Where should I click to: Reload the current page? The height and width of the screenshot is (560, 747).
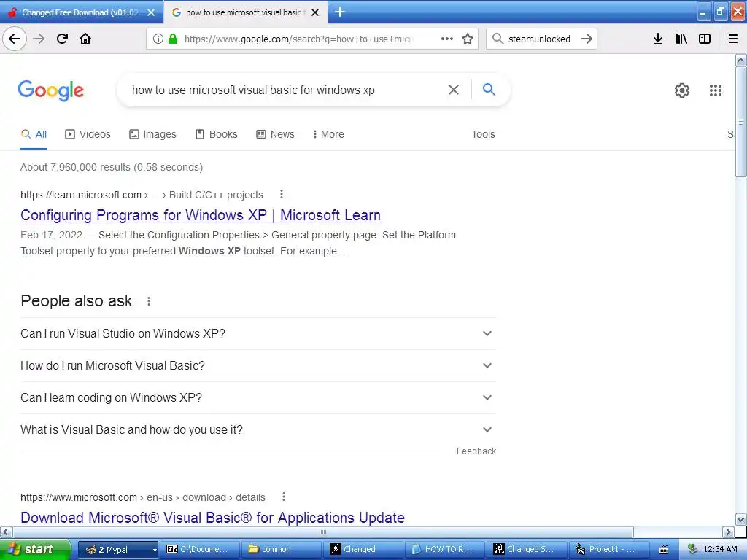(x=62, y=39)
